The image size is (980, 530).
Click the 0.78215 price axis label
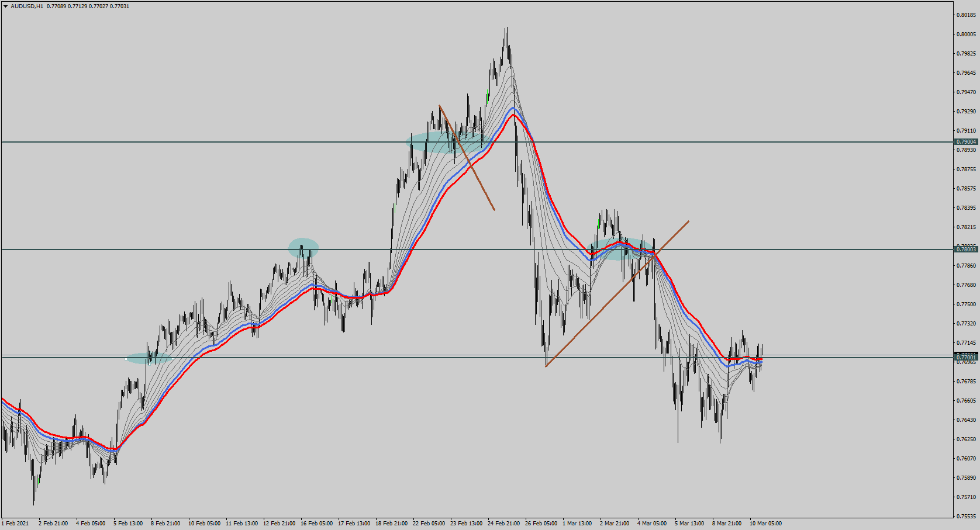coord(967,227)
